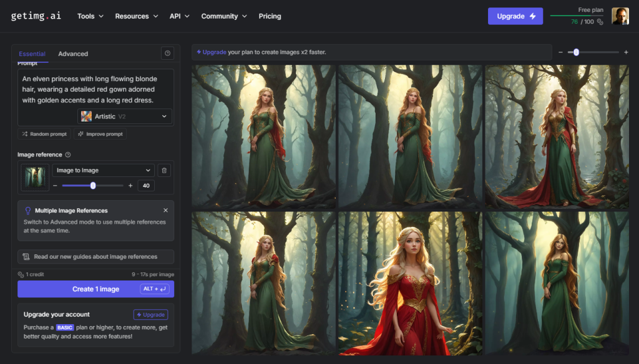Switch to the Advanced tab
This screenshot has width=639, height=364.
[x=73, y=54]
